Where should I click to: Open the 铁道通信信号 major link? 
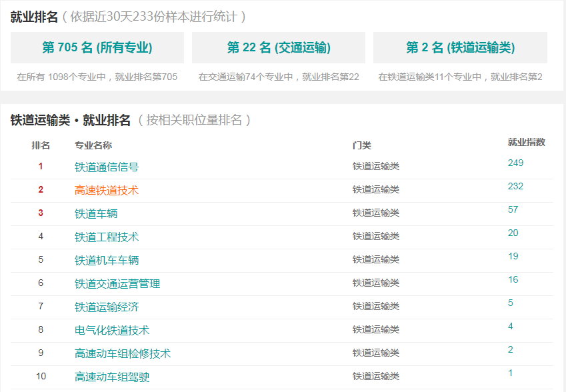click(x=107, y=167)
